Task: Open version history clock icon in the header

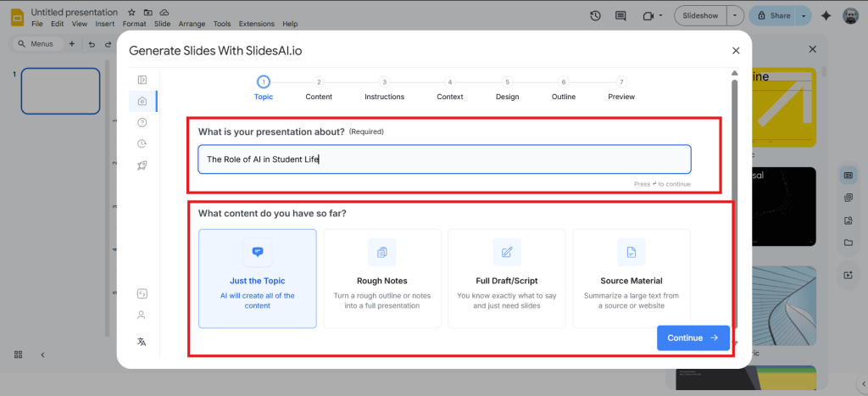Action: [x=595, y=16]
